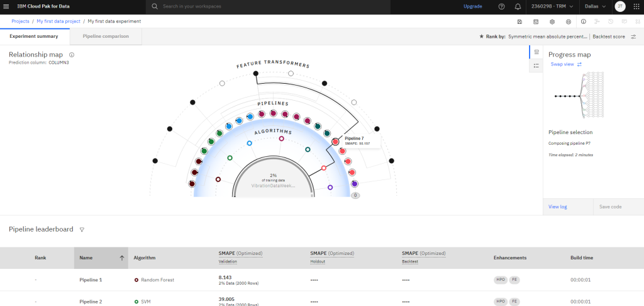The width and height of the screenshot is (644, 306).
Task: Switch to the first side panel view
Action: tap(536, 52)
